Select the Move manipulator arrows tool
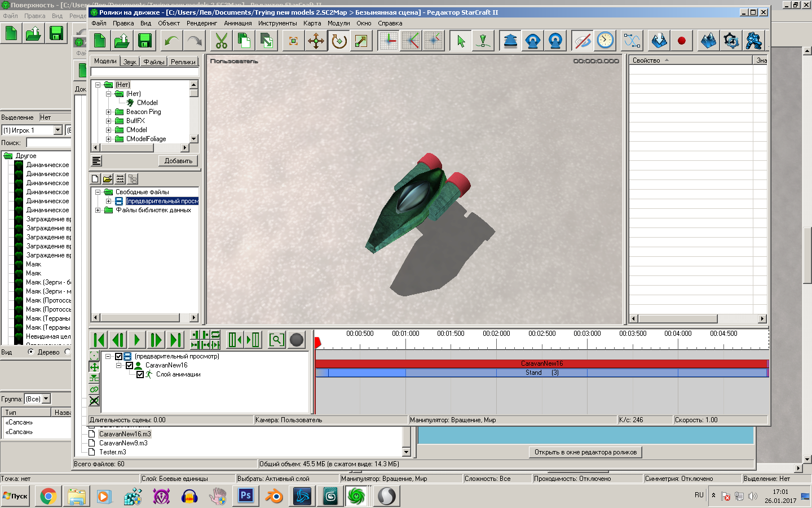 pyautogui.click(x=316, y=41)
